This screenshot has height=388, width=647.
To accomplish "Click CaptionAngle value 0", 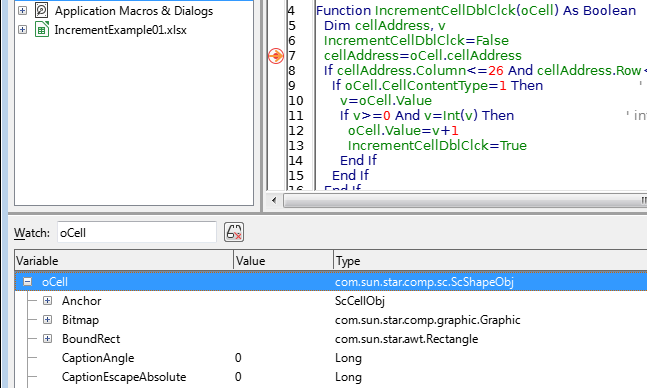I will click(x=238, y=358).
